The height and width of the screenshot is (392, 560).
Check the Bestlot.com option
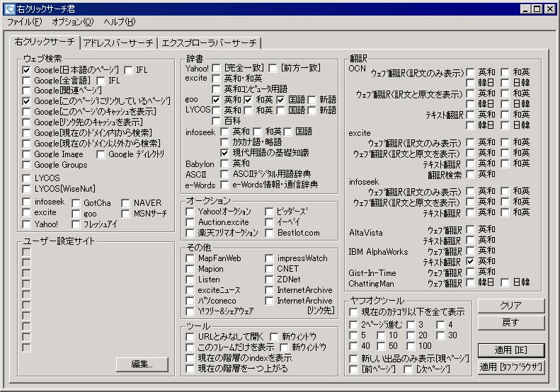269,233
